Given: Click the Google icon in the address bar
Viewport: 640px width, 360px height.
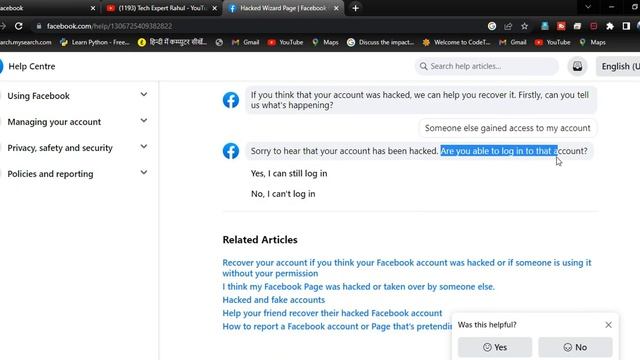Looking at the screenshot, I should (x=492, y=26).
